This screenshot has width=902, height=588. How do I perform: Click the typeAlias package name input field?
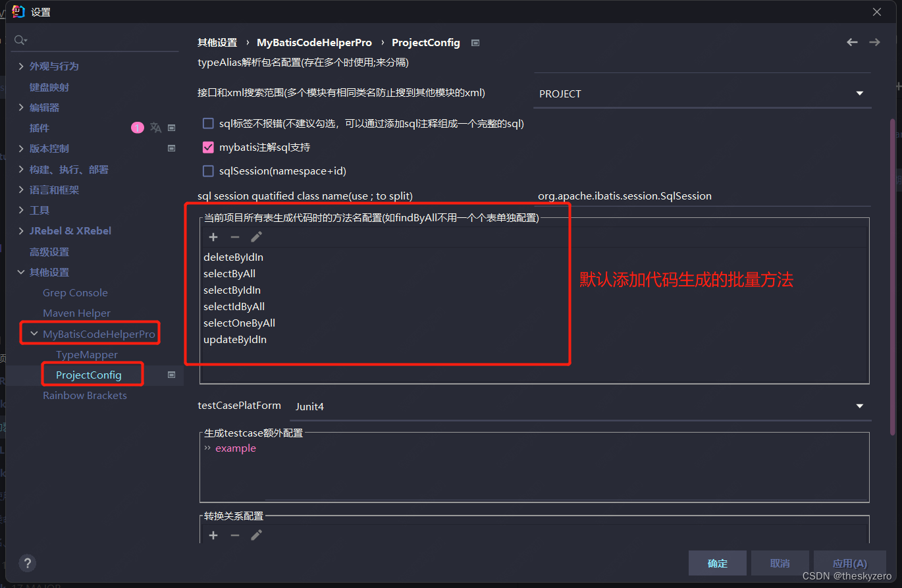click(x=702, y=64)
